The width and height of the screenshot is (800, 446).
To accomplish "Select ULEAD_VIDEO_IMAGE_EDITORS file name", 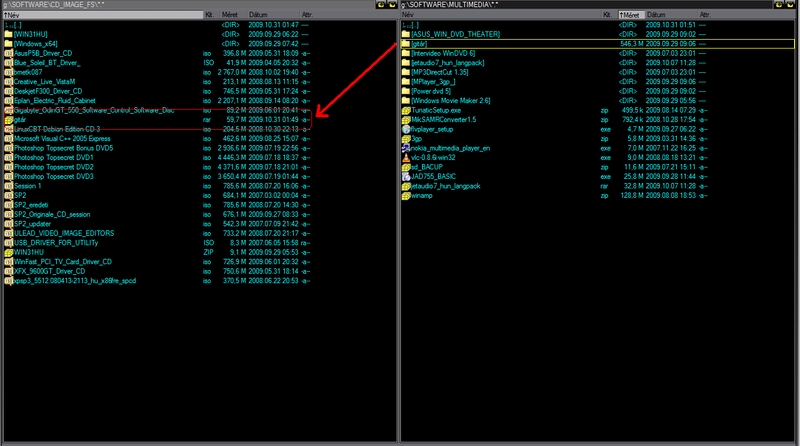I will point(64,233).
